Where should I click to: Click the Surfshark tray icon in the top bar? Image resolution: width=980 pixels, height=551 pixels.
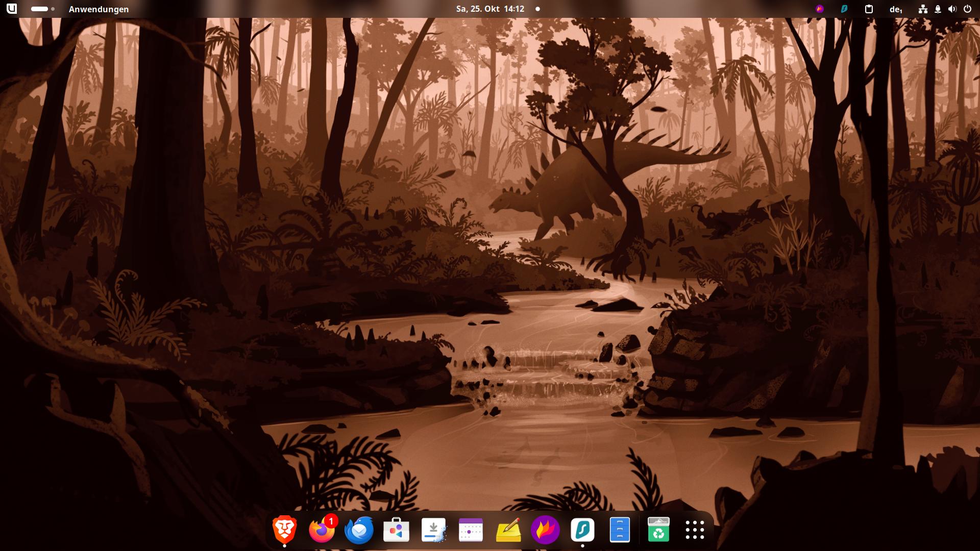pyautogui.click(x=844, y=9)
